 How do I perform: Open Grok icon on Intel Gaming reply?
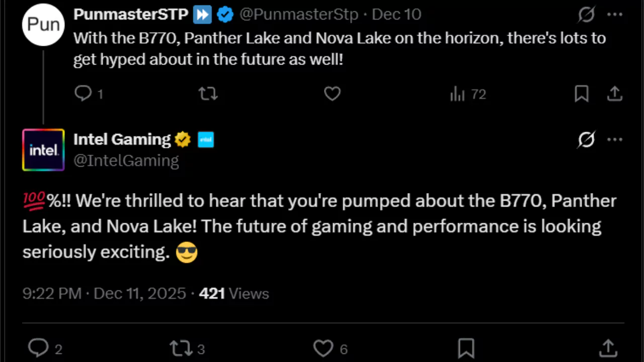[586, 140]
